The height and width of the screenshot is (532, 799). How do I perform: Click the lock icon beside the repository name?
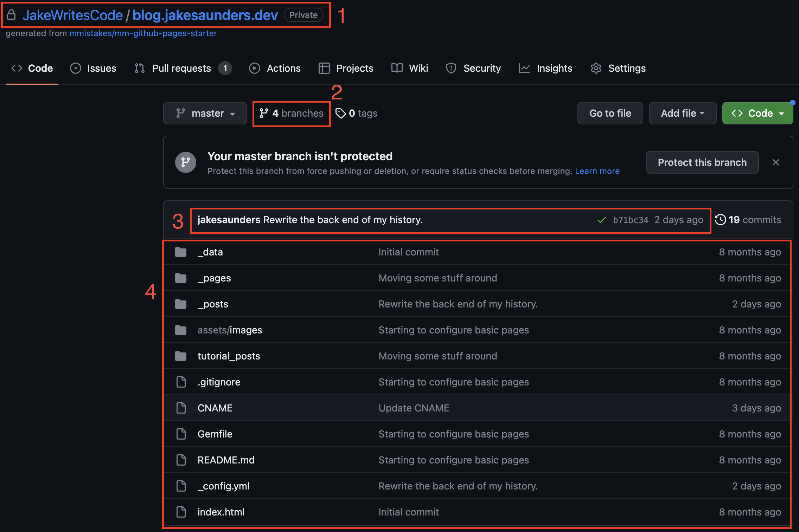coord(11,15)
